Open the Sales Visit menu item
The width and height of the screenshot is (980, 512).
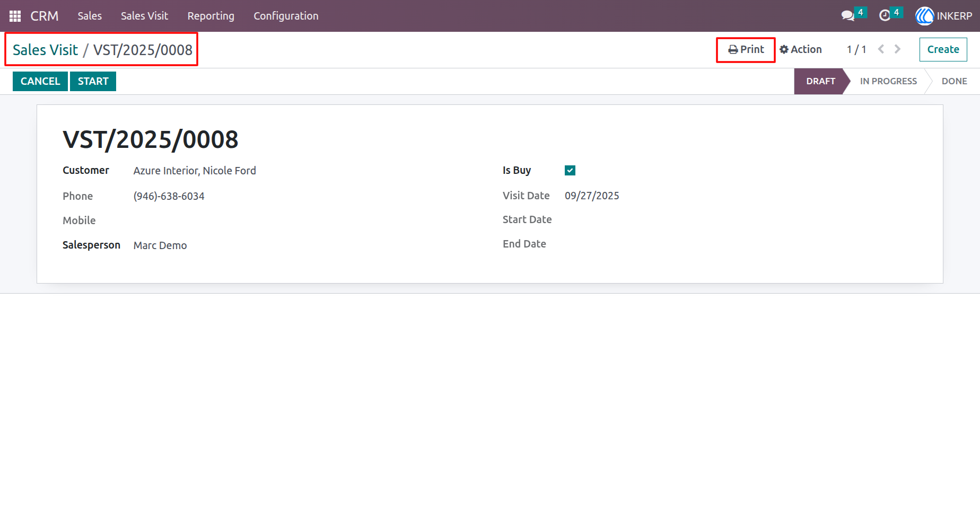[144, 16]
